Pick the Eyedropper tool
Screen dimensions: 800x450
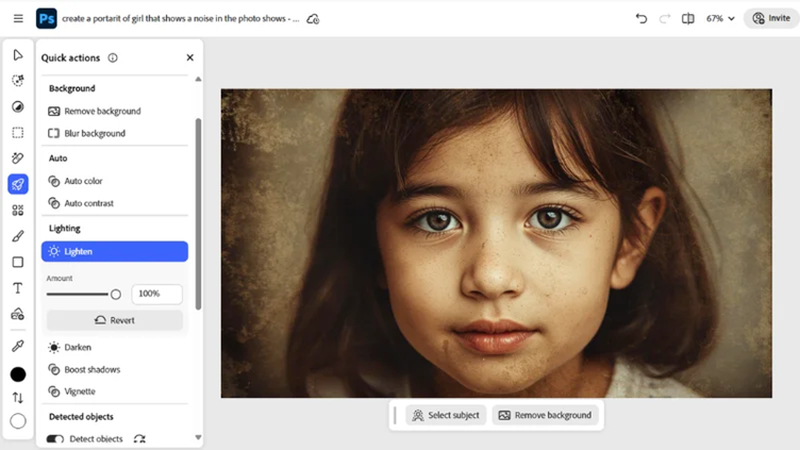coord(18,346)
